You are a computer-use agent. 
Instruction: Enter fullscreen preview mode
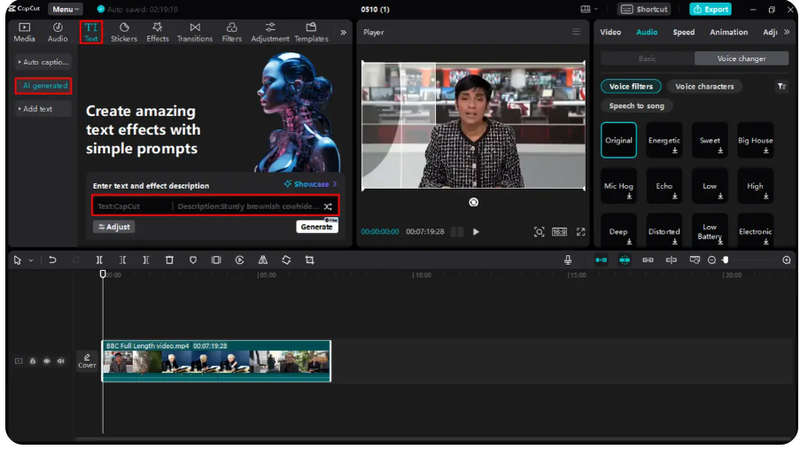[581, 232]
